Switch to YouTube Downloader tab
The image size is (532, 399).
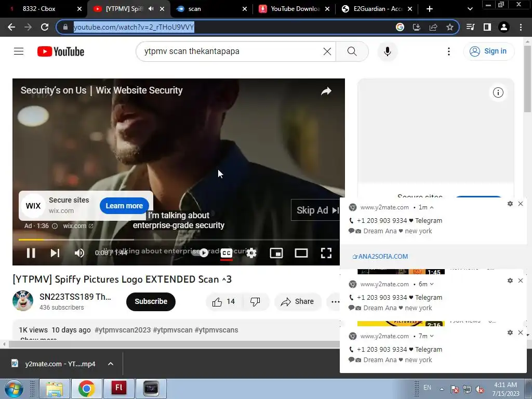[295, 9]
